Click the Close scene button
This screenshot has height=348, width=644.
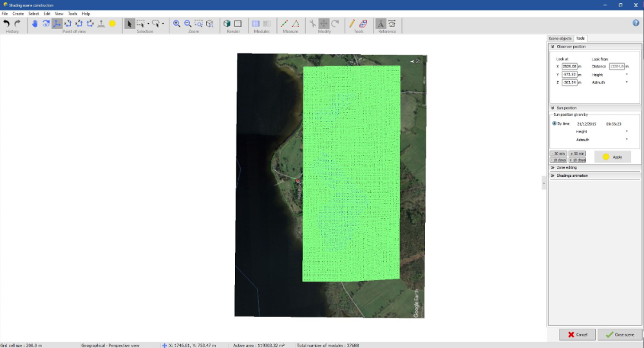616,334
